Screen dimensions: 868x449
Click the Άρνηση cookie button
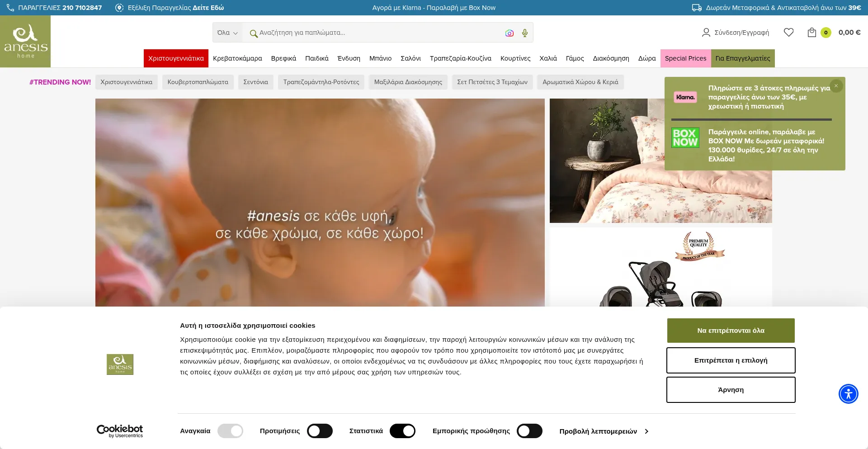[x=731, y=390]
